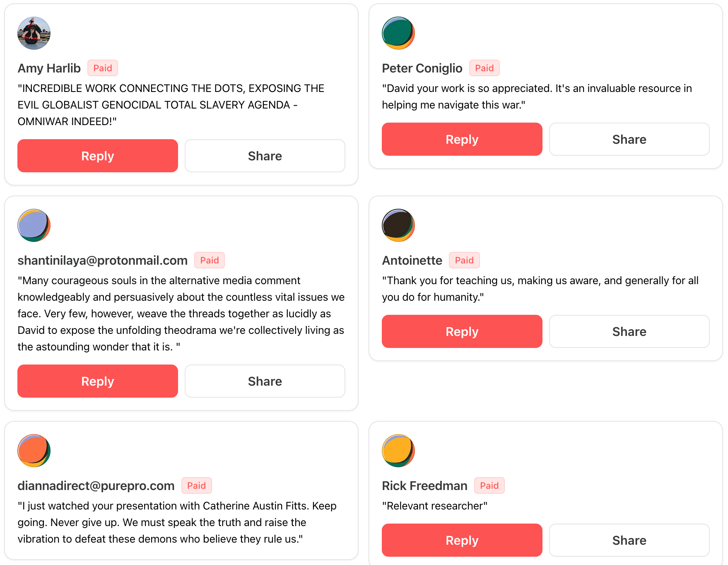Click Amy Harlib's profile photo avatar
The width and height of the screenshot is (728, 565).
(34, 33)
